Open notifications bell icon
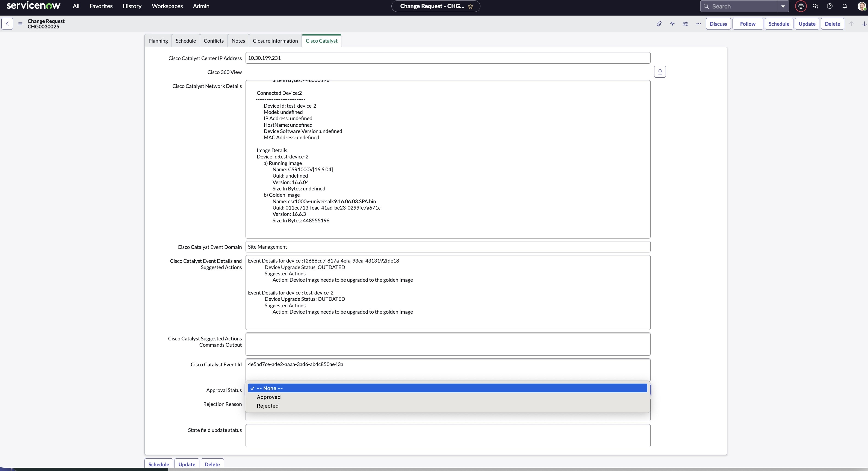Viewport: 868px width, 471px height. [x=845, y=6]
